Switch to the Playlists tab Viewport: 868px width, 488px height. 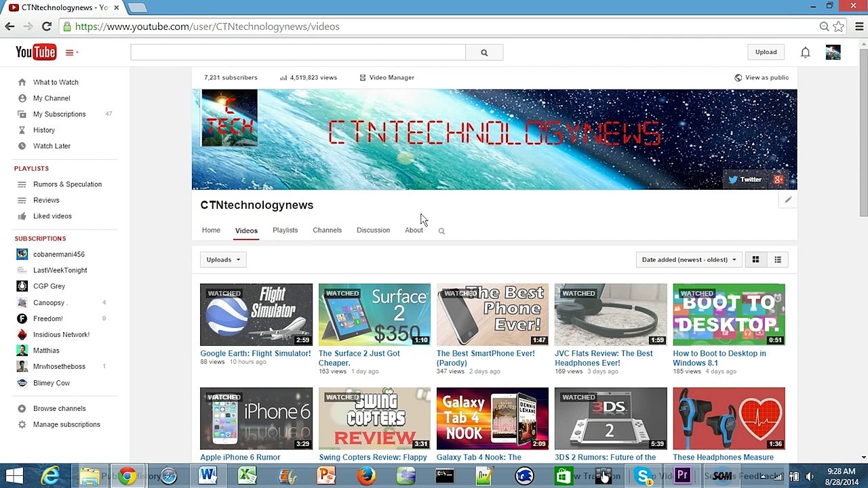(x=285, y=230)
